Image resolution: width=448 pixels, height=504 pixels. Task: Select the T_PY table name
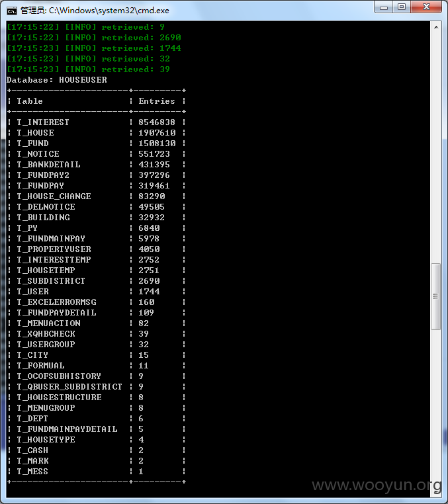pos(27,228)
